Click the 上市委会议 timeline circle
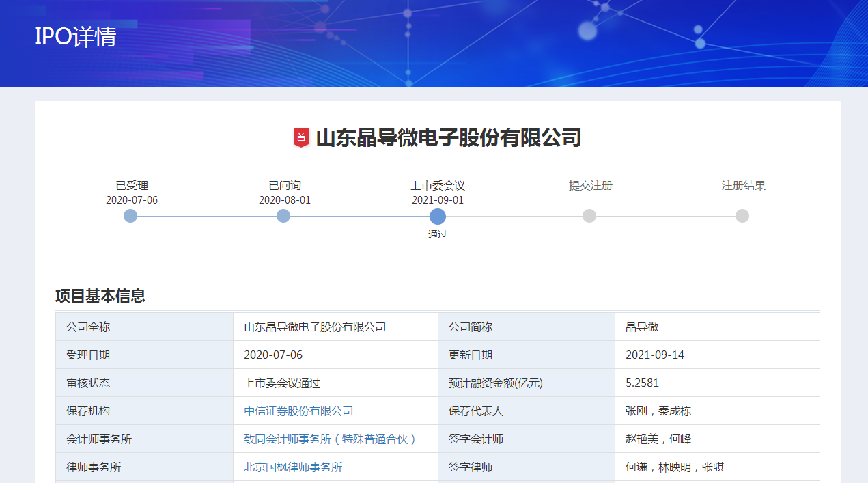Viewport: 868px width, 483px height. [x=438, y=217]
